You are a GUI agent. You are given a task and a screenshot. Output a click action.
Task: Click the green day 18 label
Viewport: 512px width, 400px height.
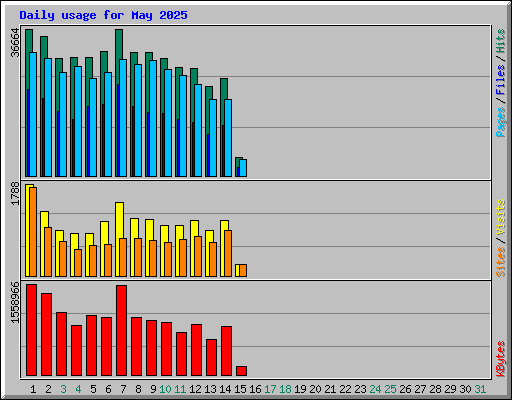(x=285, y=389)
